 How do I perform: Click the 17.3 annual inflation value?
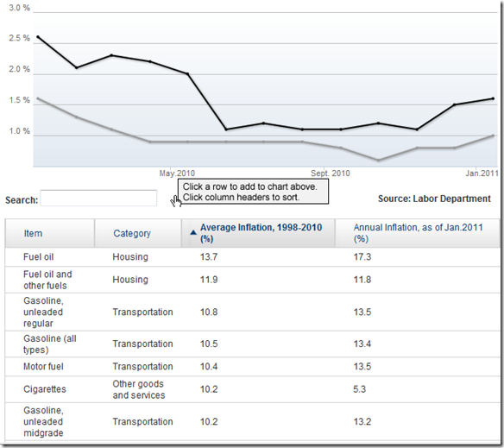tap(362, 257)
